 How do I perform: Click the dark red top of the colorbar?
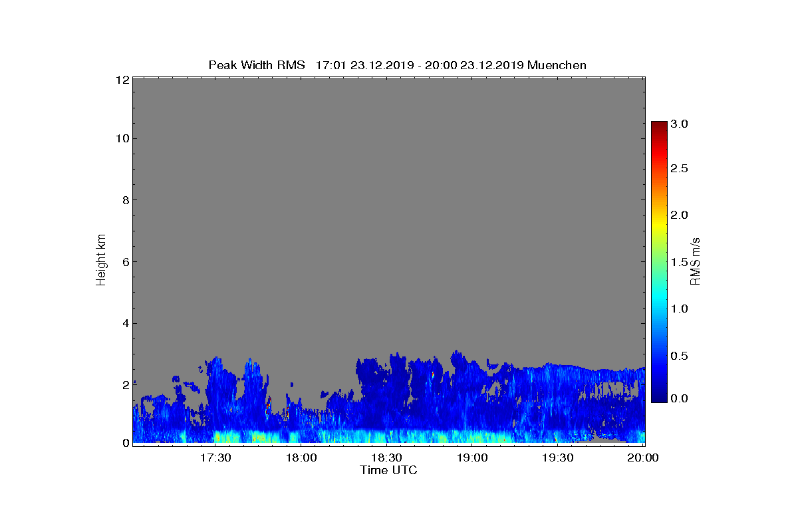click(x=659, y=126)
